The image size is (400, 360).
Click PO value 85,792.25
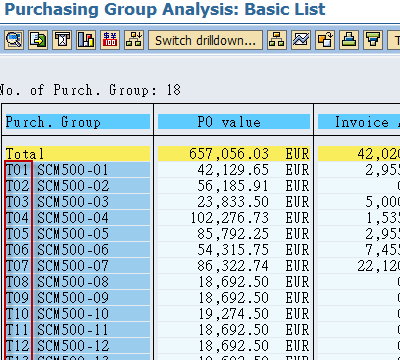pos(233,234)
